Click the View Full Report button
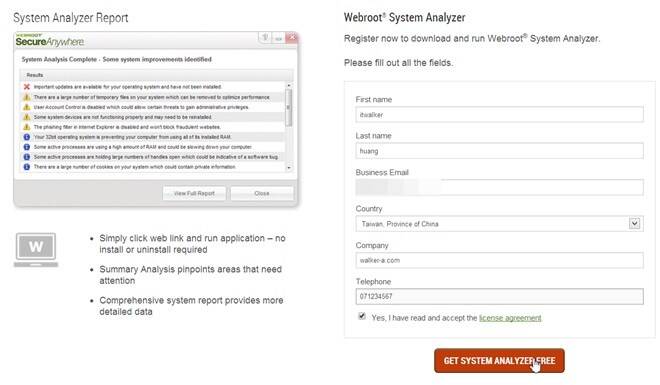Image resolution: width=660 pixels, height=385 pixels. 194,194
